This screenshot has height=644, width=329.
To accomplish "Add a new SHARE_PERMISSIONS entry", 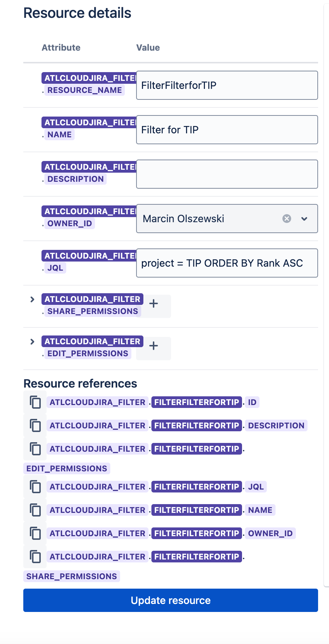I will click(154, 304).
